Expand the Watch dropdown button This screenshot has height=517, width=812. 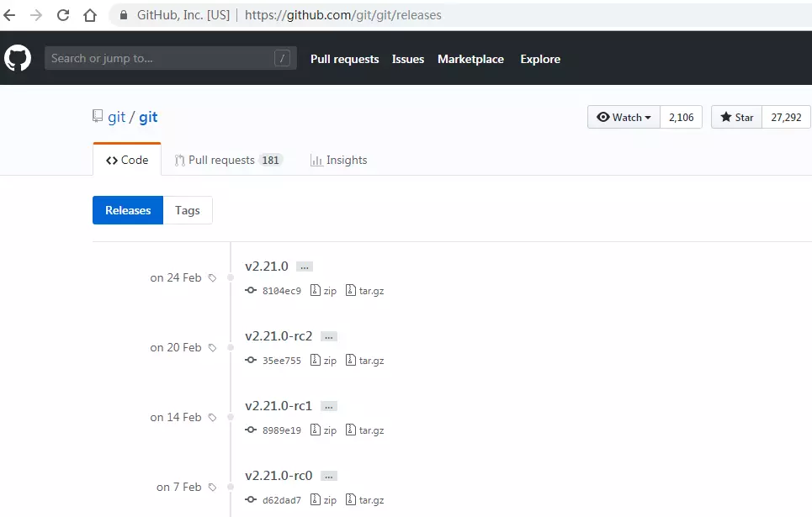pos(624,117)
